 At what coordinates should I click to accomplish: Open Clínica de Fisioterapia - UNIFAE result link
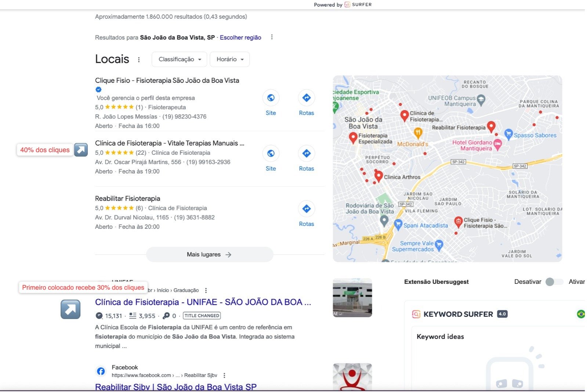click(203, 302)
